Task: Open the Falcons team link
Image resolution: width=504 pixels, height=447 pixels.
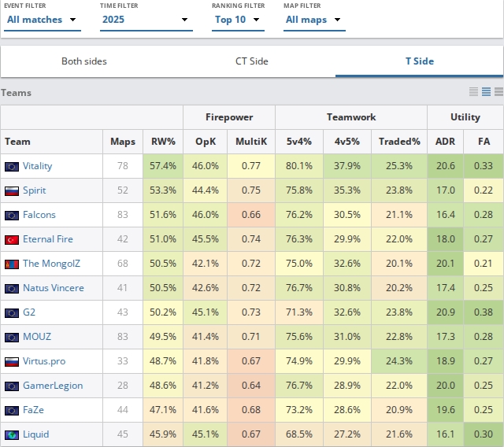Action: (39, 215)
